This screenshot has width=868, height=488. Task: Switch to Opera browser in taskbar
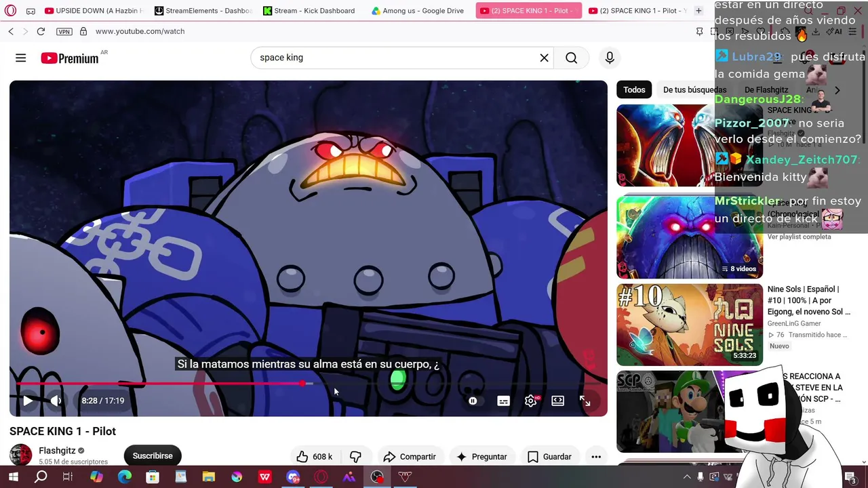pos(321,477)
